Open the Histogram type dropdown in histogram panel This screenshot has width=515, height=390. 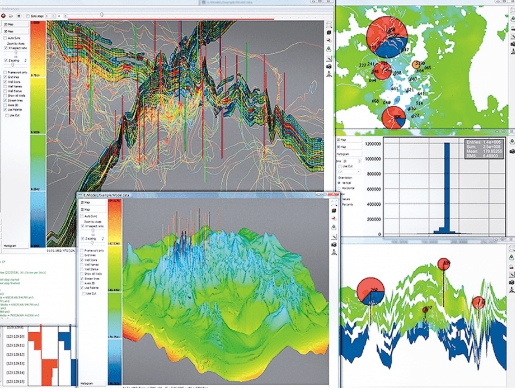(x=349, y=154)
